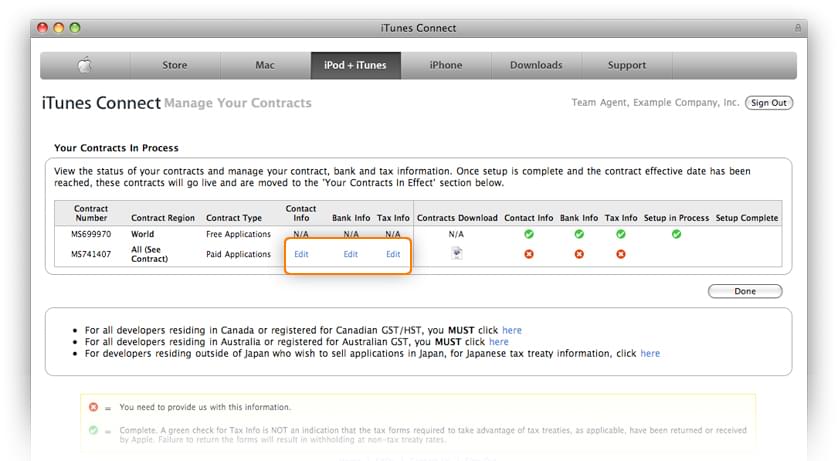Click red Tax Info X for MS741407
The image size is (838, 461).
coord(620,254)
